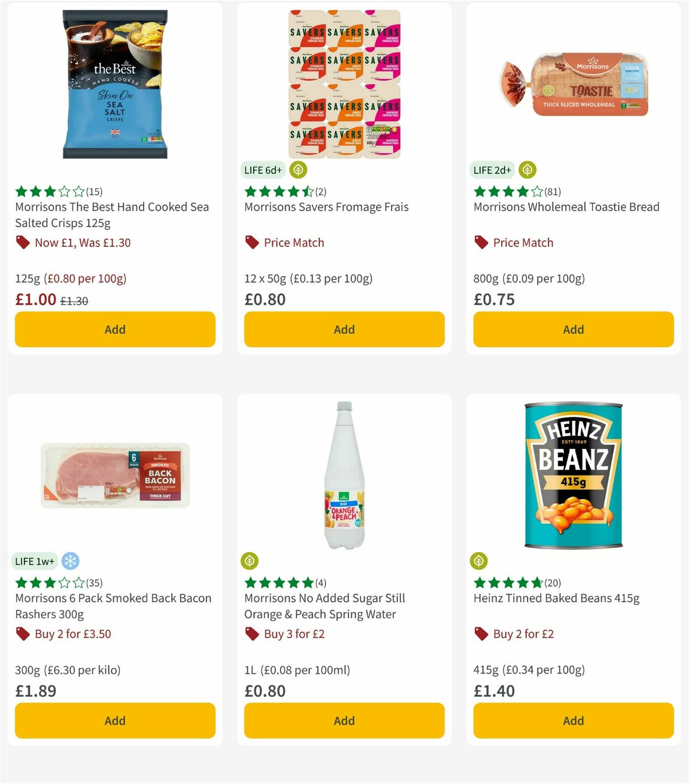Click the green vegetarian leaf icon on Savers Fromage Frais
This screenshot has width=689, height=784.
coord(296,170)
